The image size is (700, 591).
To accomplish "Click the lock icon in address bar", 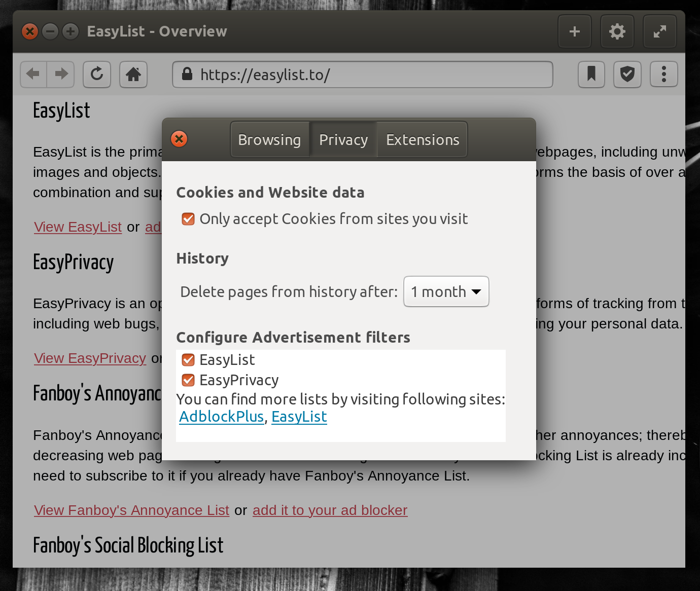I will pos(187,74).
